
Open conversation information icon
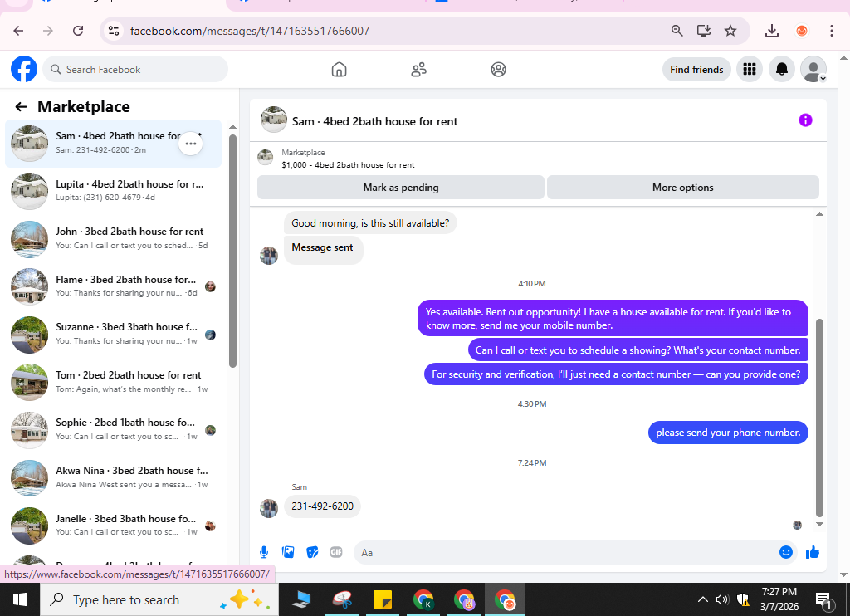click(805, 120)
